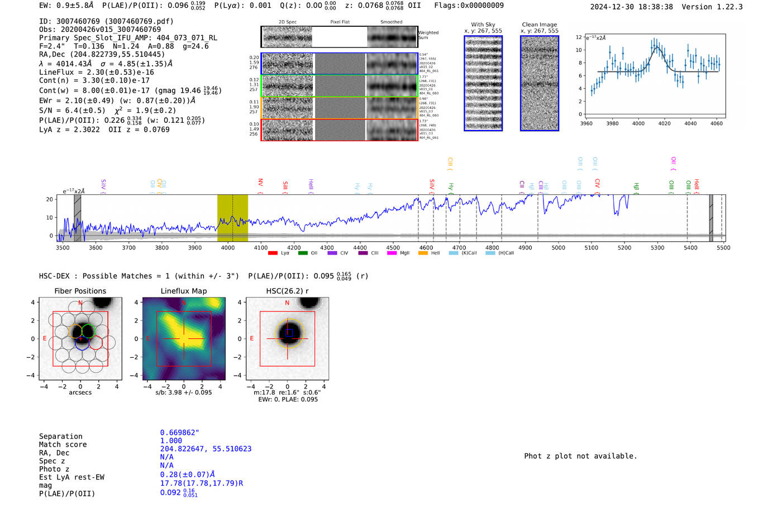Click the orange CIII] label above the spectrum
Viewport: 782px width, 532px height.
pos(450,164)
